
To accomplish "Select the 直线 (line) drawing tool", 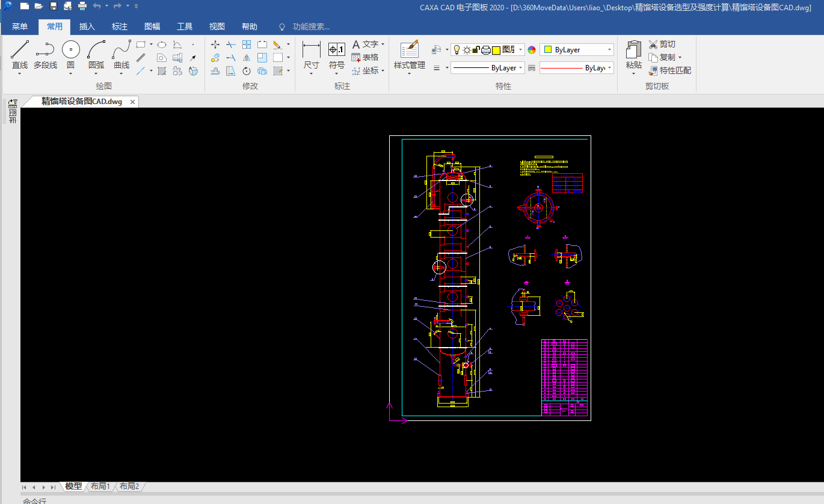I will (20, 51).
